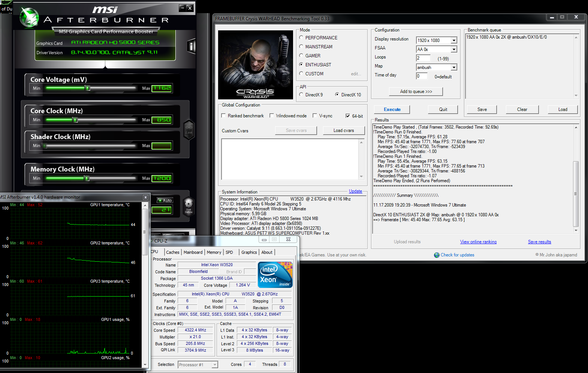Screen dimensions: 588x373
Task: Click the System Information Update link
Action: (x=355, y=191)
